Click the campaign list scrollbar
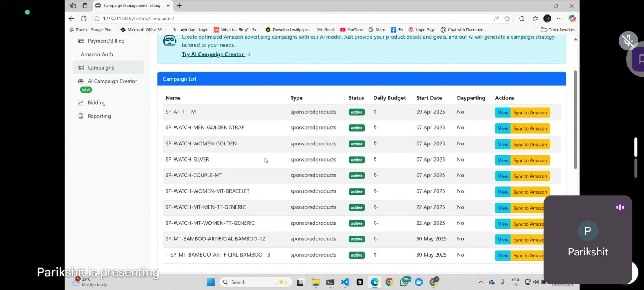 (575, 121)
